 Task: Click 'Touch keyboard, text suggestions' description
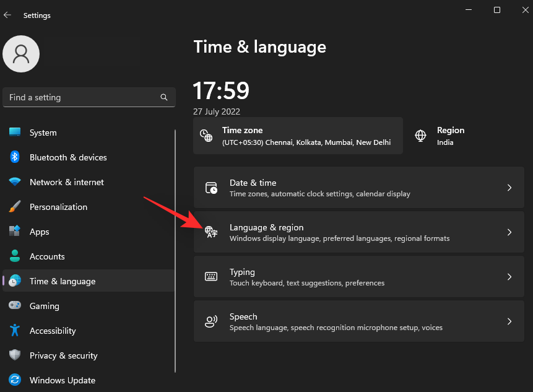[307, 283]
